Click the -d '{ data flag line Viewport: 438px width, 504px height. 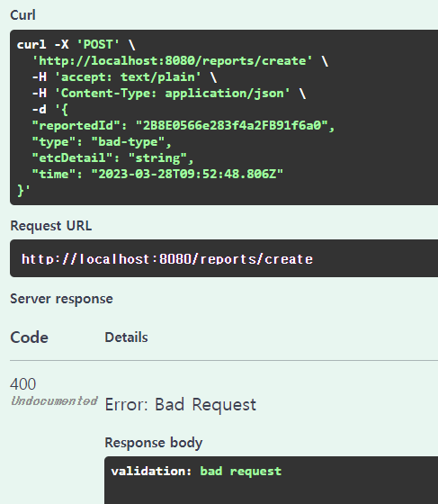[x=50, y=110]
